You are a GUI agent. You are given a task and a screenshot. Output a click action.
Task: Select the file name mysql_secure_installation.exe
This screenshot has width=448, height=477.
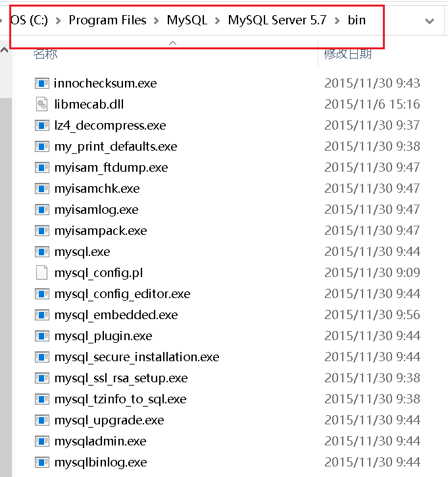click(x=137, y=357)
